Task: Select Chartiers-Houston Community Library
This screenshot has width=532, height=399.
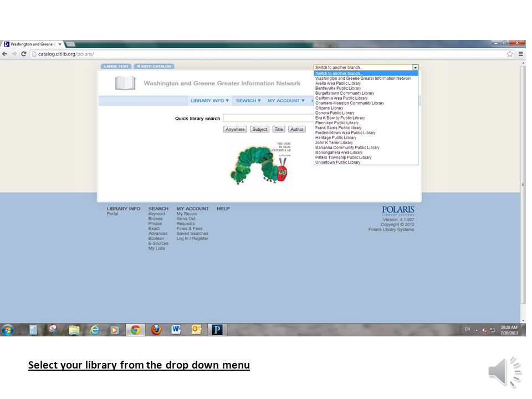Action: tap(366, 103)
